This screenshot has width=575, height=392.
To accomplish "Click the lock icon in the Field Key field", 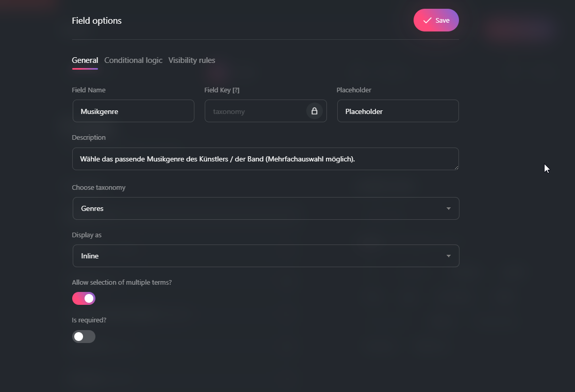I will 314,111.
